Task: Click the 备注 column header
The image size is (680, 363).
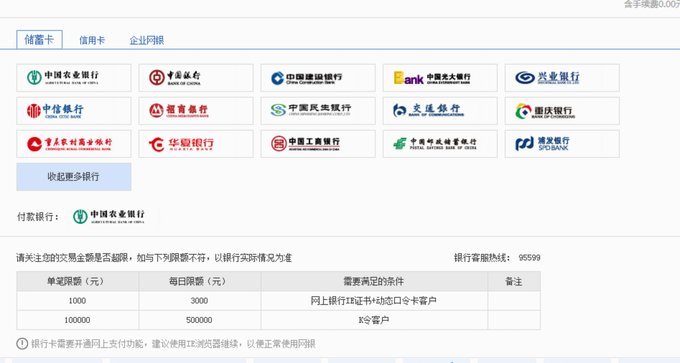Action: 514,281
